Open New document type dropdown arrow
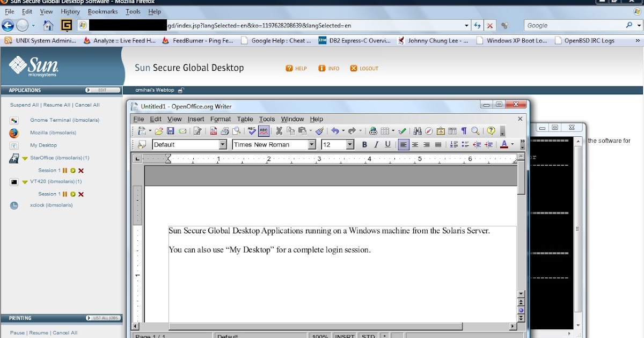This screenshot has width=644, height=338. coord(150,131)
